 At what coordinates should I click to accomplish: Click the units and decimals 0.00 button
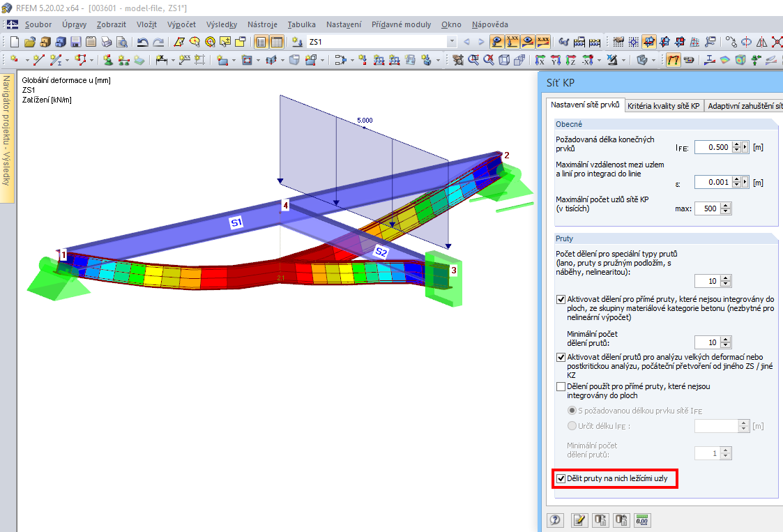(642, 521)
